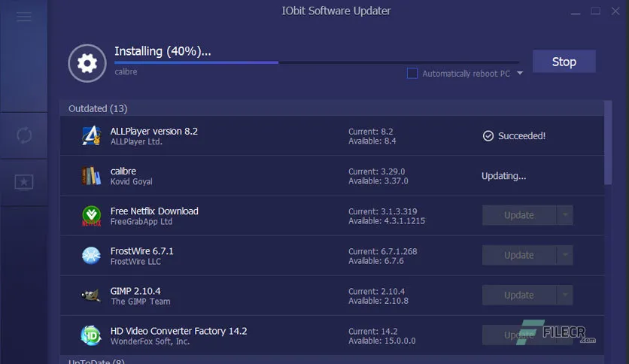The width and height of the screenshot is (629, 364).
Task: Click the FrostWire app icon
Action: (x=92, y=256)
